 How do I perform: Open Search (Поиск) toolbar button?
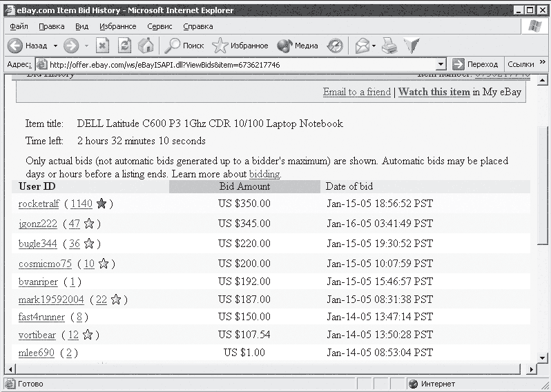pos(184,46)
